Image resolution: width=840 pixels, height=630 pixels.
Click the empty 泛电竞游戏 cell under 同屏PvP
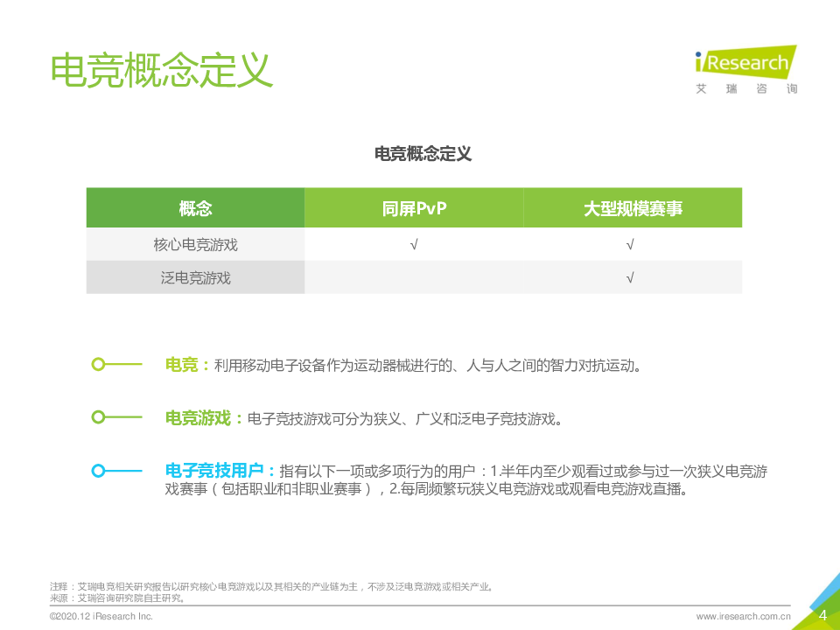[x=414, y=278]
